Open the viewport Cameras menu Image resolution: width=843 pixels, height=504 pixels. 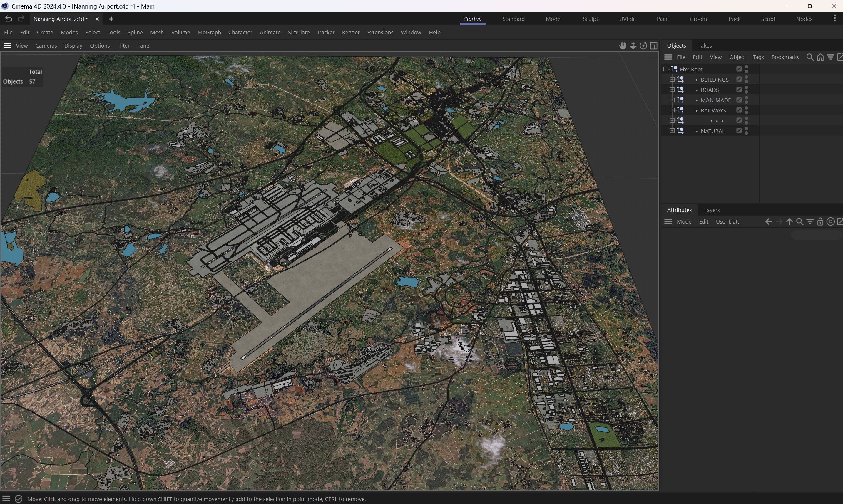tap(46, 46)
